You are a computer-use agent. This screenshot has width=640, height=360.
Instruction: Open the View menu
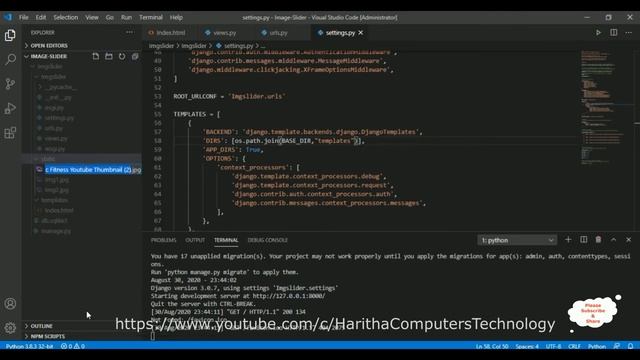click(x=92, y=17)
